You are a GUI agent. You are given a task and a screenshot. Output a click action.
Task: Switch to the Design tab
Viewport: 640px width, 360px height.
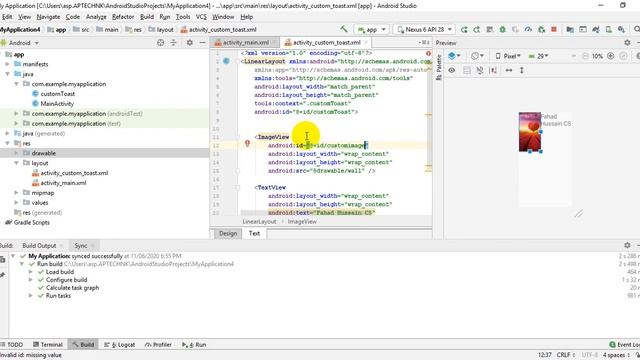228,233
